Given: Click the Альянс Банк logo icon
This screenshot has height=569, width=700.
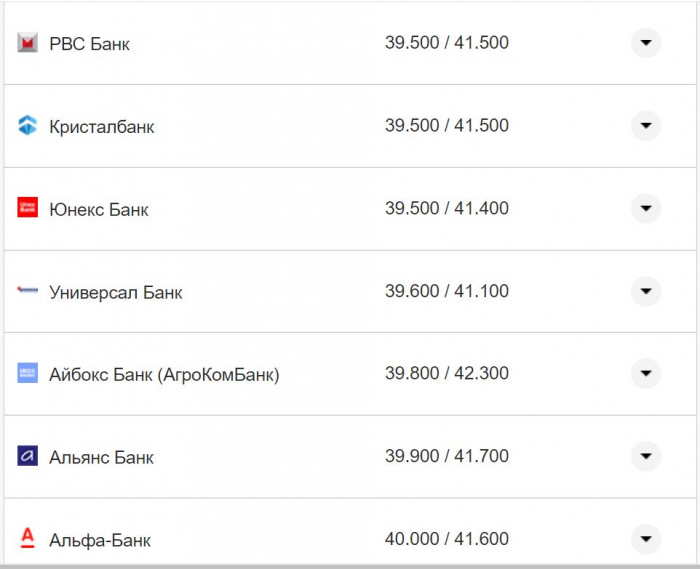Looking at the screenshot, I should click(28, 456).
